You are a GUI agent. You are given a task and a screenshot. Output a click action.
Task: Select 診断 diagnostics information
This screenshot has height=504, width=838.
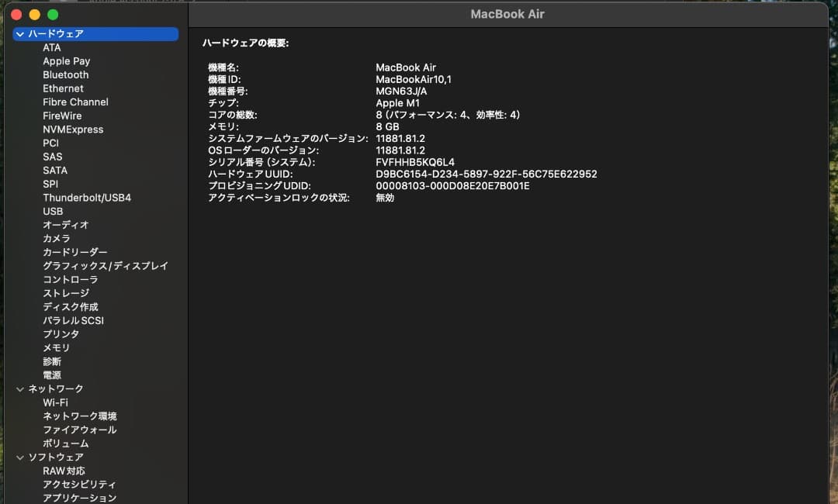pos(56,361)
